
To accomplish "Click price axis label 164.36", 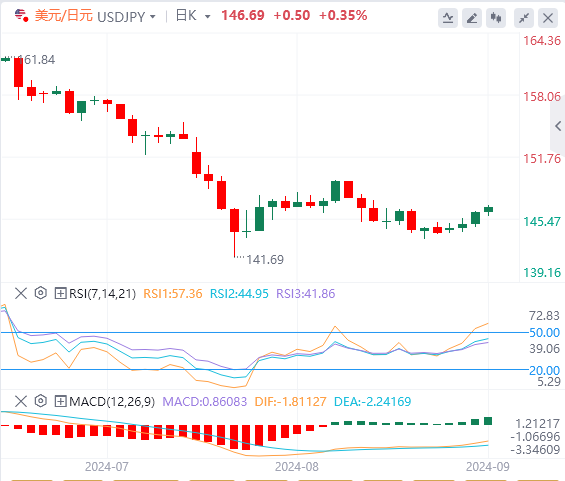I will click(542, 41).
